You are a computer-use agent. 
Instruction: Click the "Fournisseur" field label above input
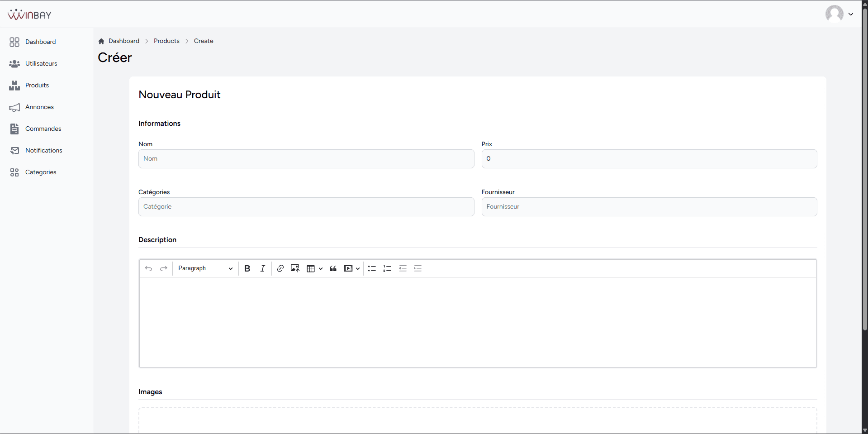click(x=498, y=192)
